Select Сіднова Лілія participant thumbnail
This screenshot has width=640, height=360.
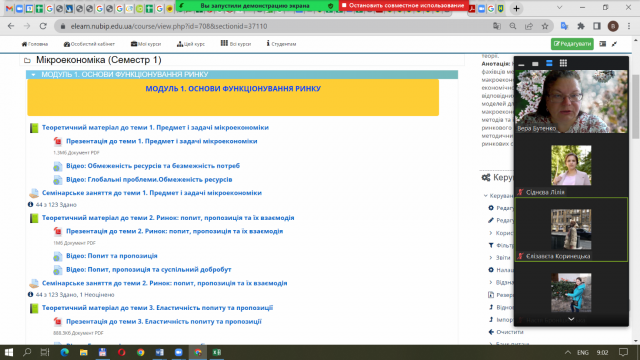click(x=571, y=165)
